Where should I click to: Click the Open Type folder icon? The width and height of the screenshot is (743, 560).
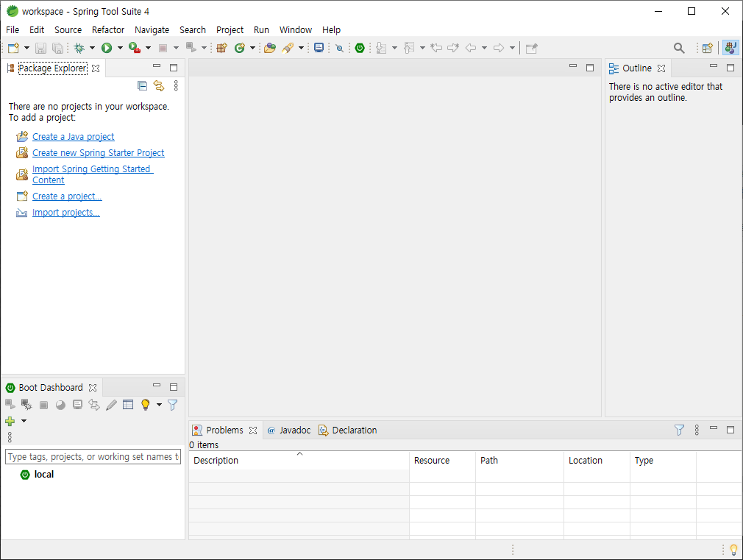tap(270, 48)
